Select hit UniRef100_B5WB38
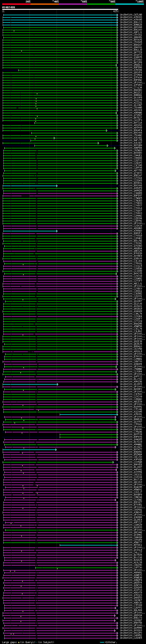 pos(131,578)
